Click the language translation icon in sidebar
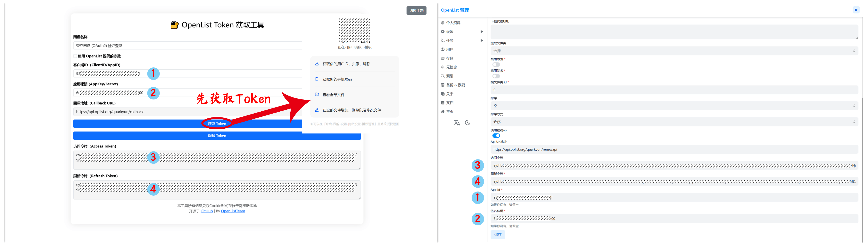 point(457,123)
